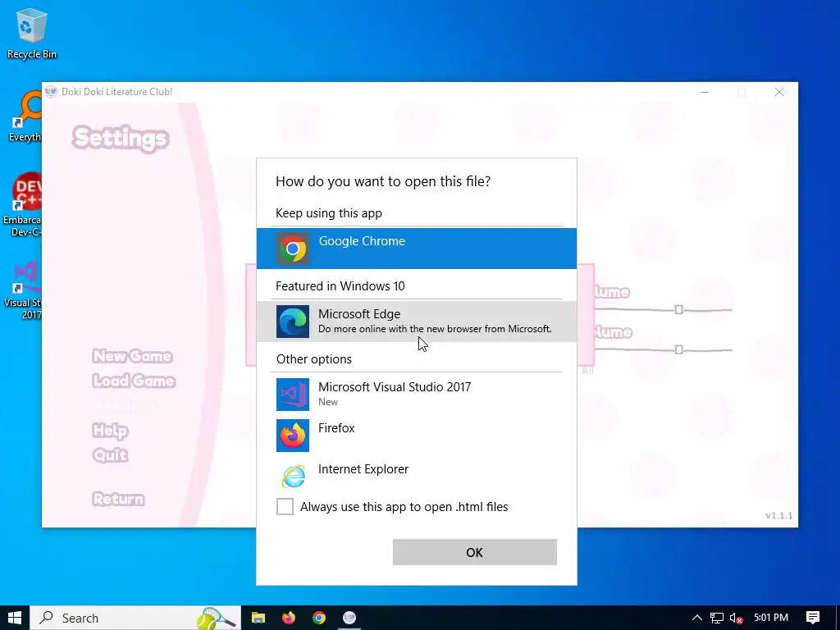Minimize the Doki Doki Literature Club window

[705, 92]
